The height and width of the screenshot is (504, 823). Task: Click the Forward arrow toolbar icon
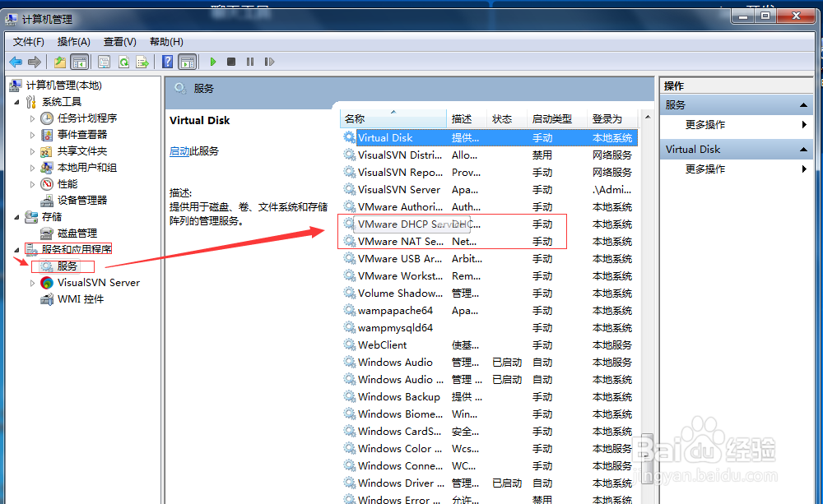point(34,62)
